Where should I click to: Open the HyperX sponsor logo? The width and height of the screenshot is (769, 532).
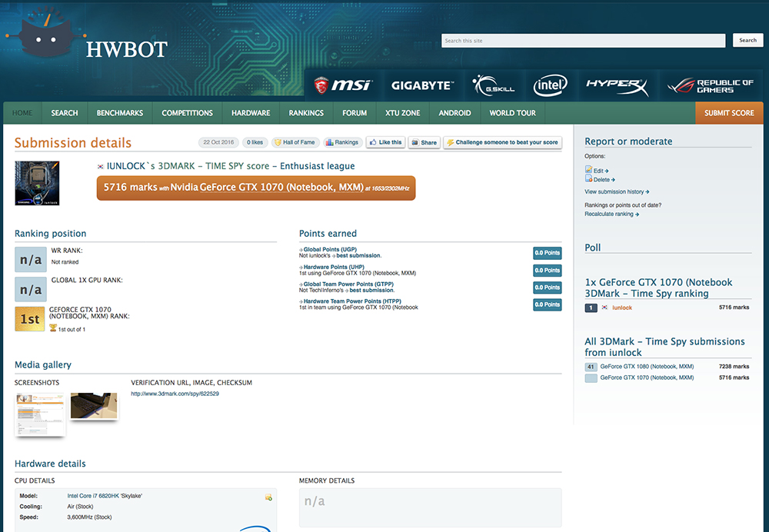pyautogui.click(x=618, y=86)
